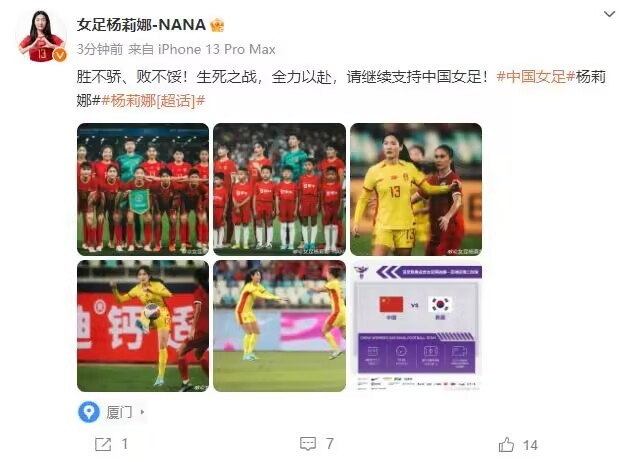Open the ball-juggling player photo
This screenshot has height=462, width=623.
[143, 326]
